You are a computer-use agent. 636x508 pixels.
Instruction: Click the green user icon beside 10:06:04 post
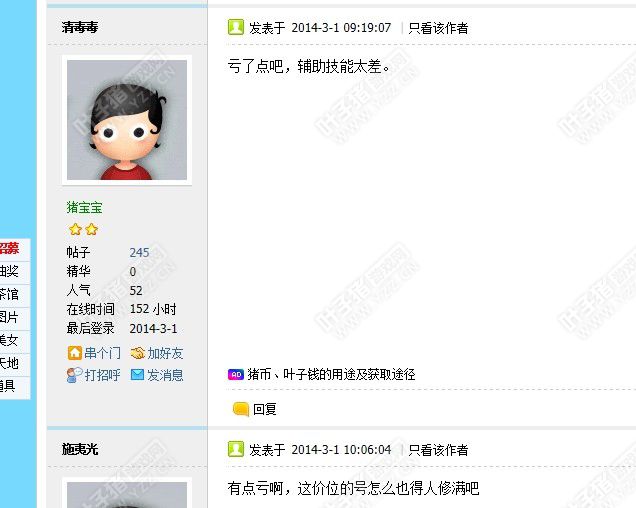pos(236,449)
